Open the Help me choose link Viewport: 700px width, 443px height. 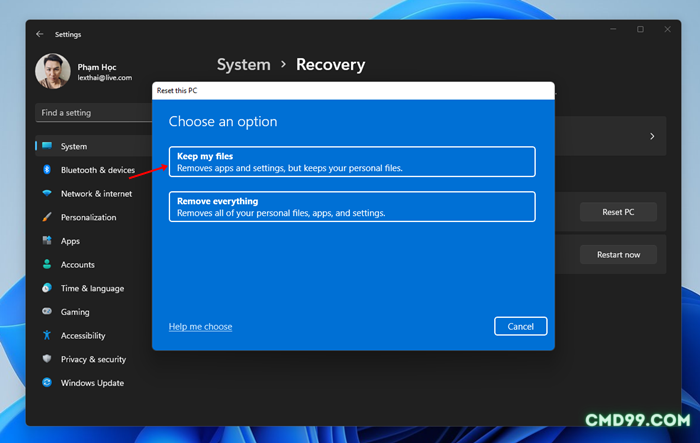click(x=200, y=326)
